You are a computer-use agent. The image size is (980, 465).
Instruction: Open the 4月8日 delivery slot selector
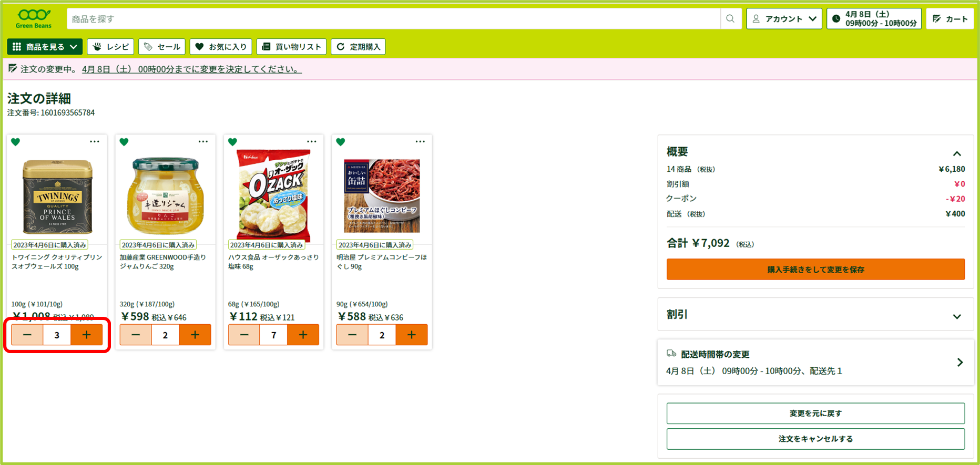pyautogui.click(x=874, y=19)
